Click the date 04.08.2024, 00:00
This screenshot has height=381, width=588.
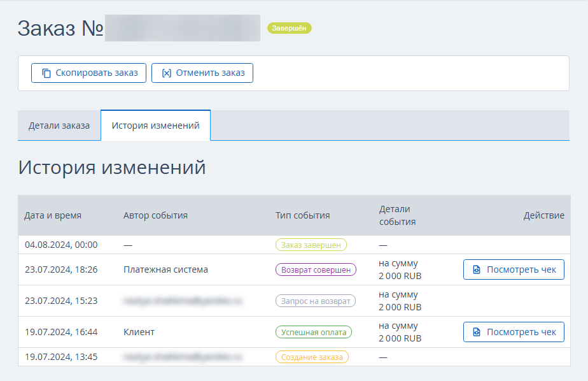pos(61,245)
